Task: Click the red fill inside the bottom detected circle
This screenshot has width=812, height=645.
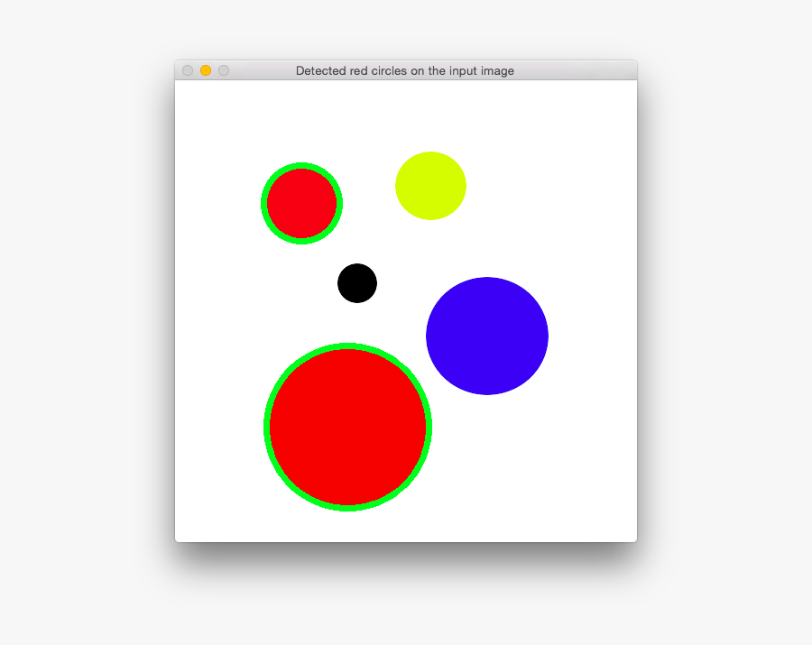Action: [x=349, y=428]
